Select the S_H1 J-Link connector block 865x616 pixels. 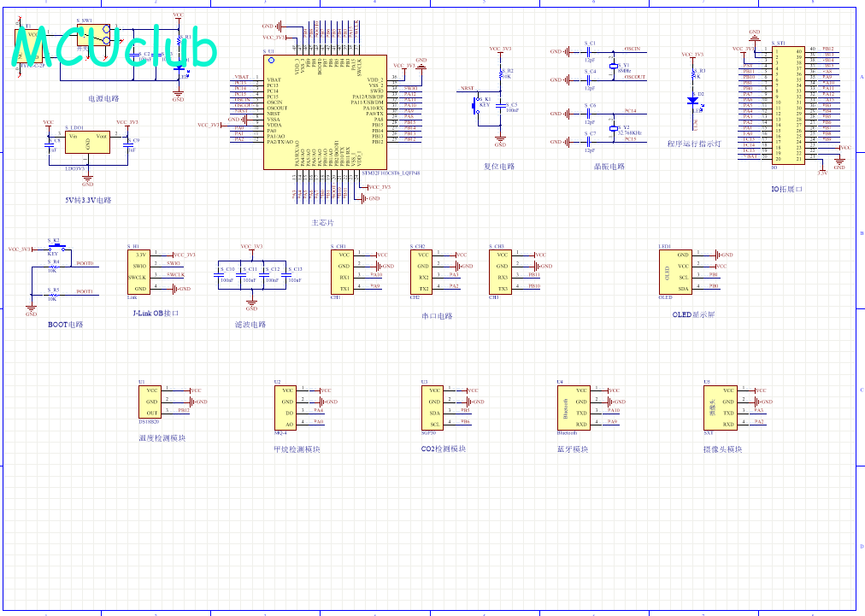(x=138, y=272)
